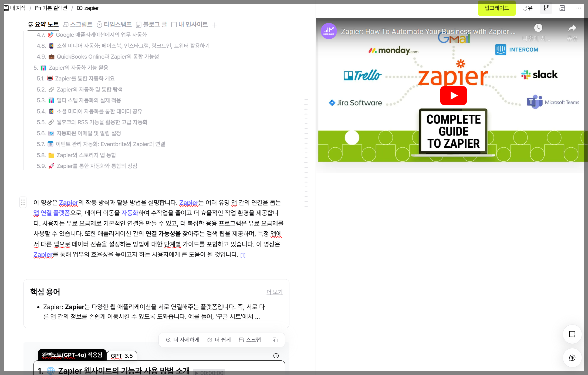The image size is (588, 375).
Task: Open section 5 Zapier의 자동화 기능 활용
Action: pyautogui.click(x=78, y=67)
